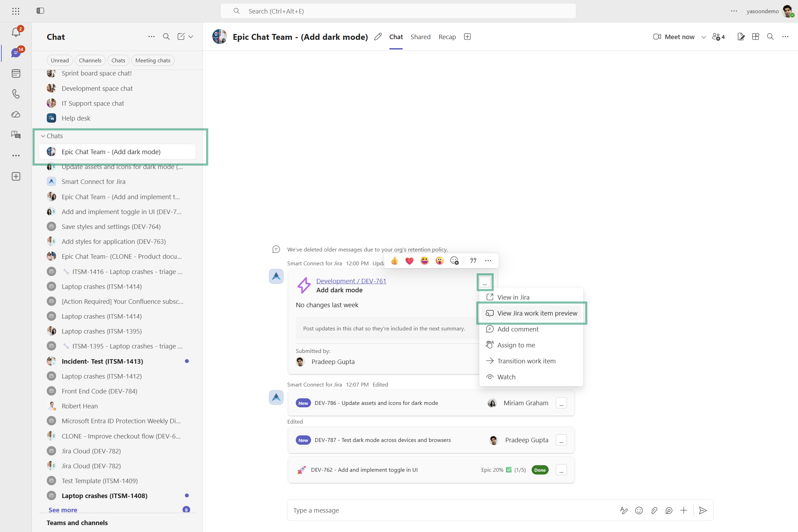The height and width of the screenshot is (532, 798).
Task: Filter chat list by Channels
Action: [90, 60]
